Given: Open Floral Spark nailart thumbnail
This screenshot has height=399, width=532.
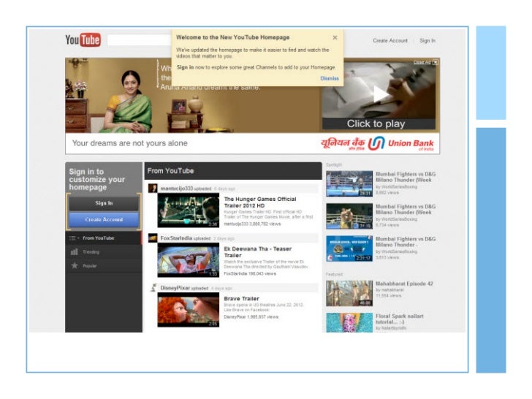Looking at the screenshot, I should [x=349, y=322].
